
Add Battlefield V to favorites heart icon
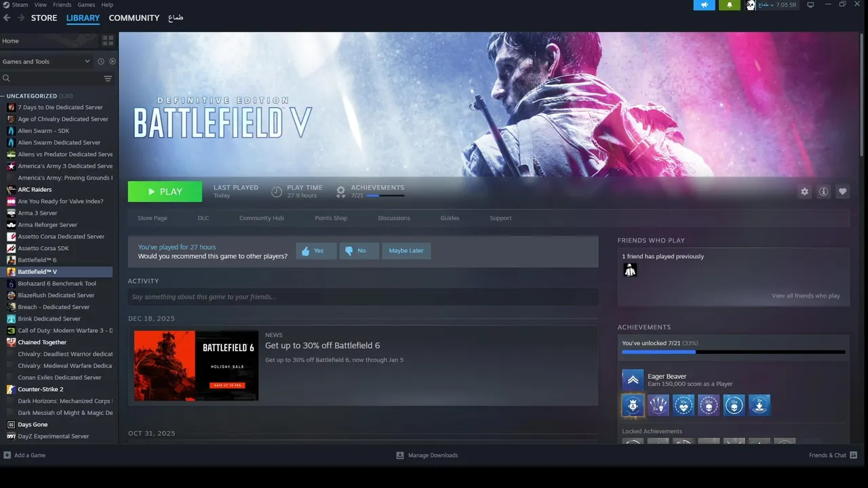(842, 192)
